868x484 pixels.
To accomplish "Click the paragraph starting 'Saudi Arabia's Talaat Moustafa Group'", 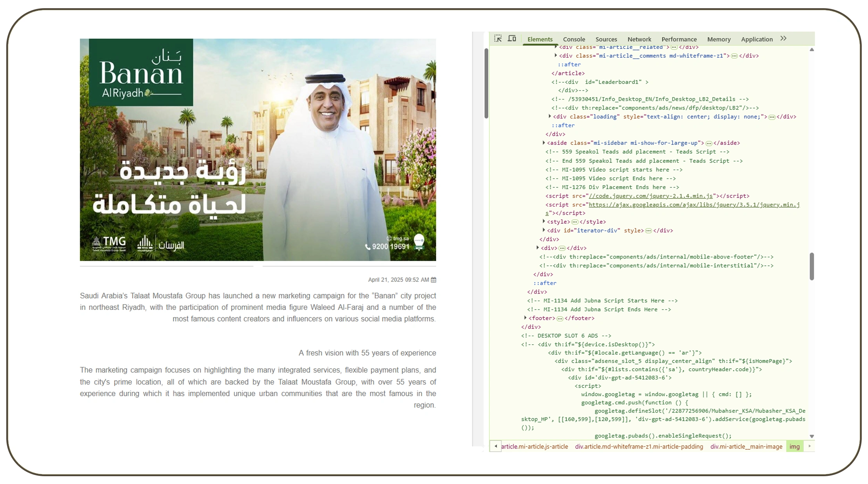I will coord(258,307).
